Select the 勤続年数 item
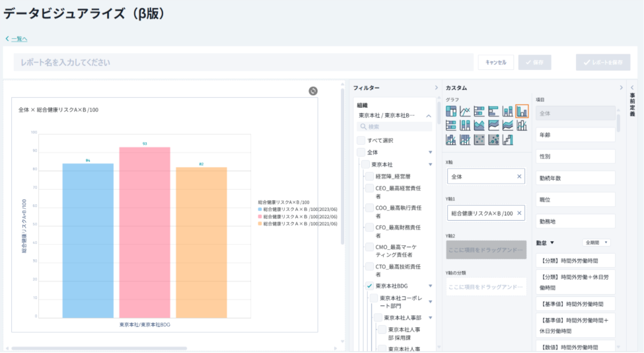 575,178
